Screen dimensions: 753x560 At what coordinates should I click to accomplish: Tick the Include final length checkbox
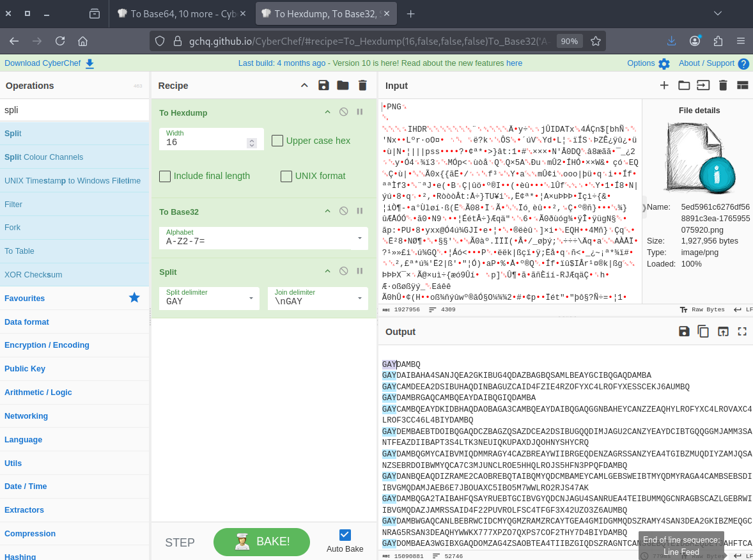(165, 176)
